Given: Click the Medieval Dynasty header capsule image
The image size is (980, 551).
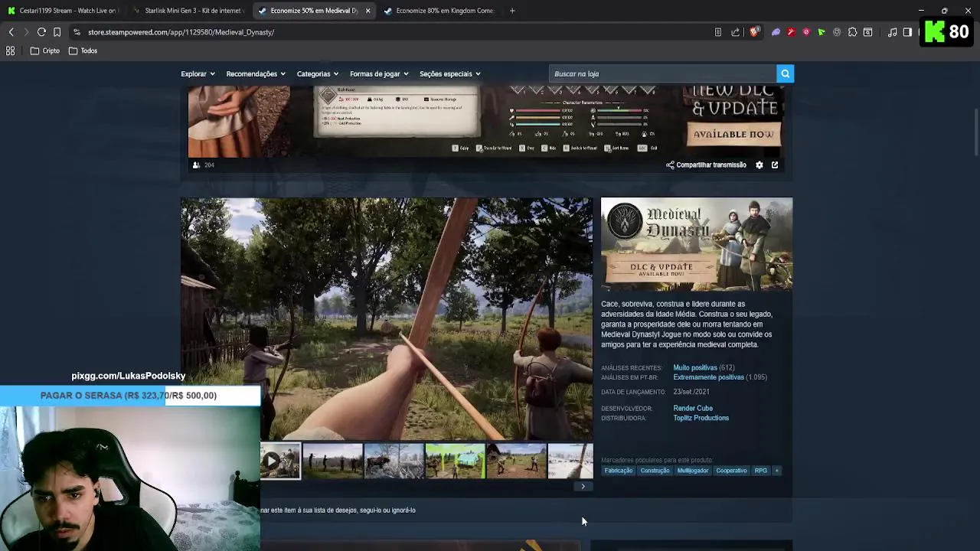Looking at the screenshot, I should (x=697, y=244).
